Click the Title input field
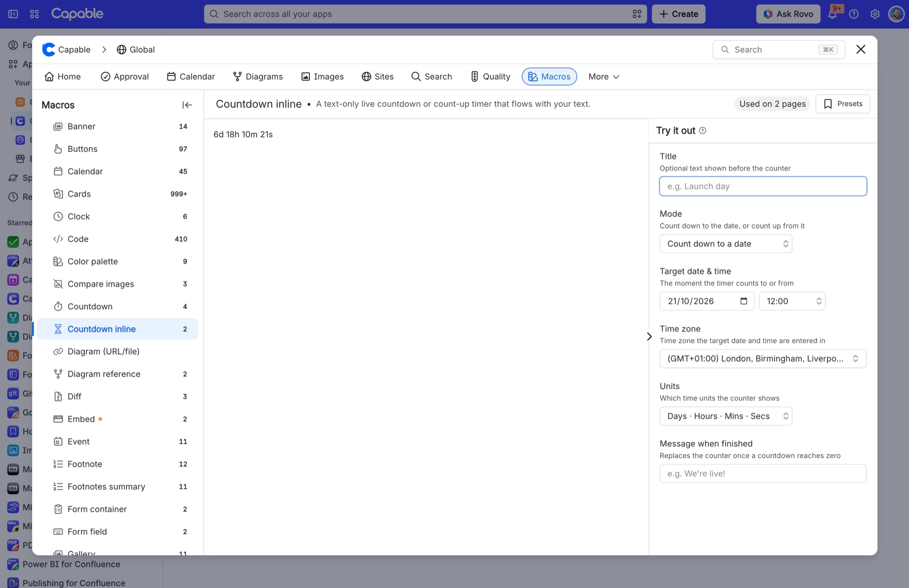The width and height of the screenshot is (909, 588). pyautogui.click(x=763, y=186)
